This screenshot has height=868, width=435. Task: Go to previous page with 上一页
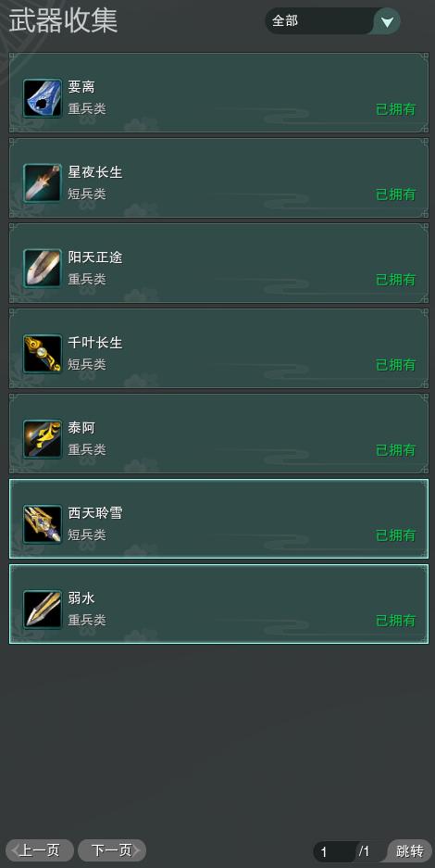click(x=40, y=850)
